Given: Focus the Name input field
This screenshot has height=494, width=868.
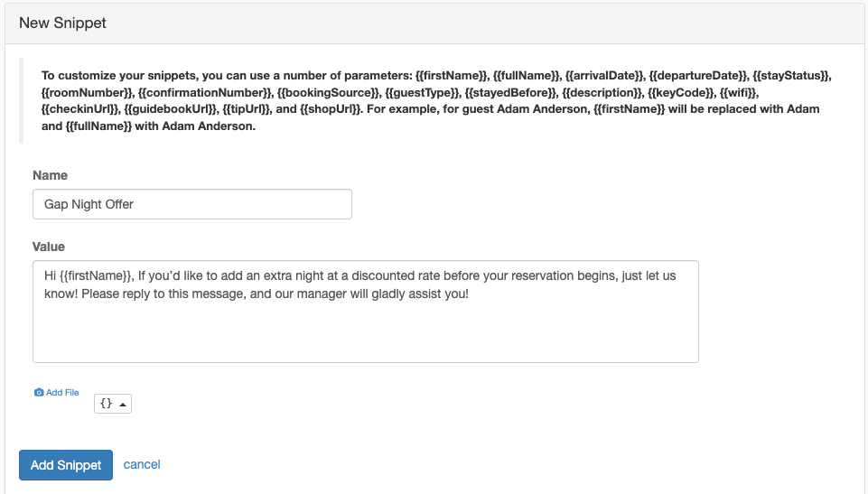Looking at the screenshot, I should (x=192, y=204).
